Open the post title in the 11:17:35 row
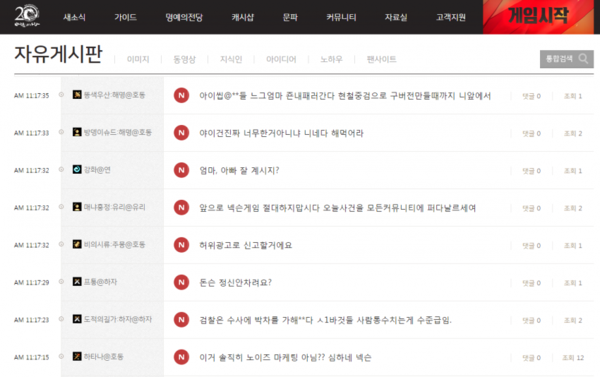Image resolution: width=600 pixels, height=377 pixels. 345,96
